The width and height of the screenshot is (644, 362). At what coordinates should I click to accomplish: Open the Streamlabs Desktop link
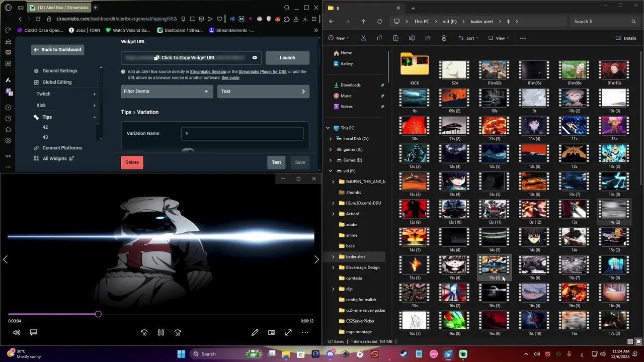[208, 72]
